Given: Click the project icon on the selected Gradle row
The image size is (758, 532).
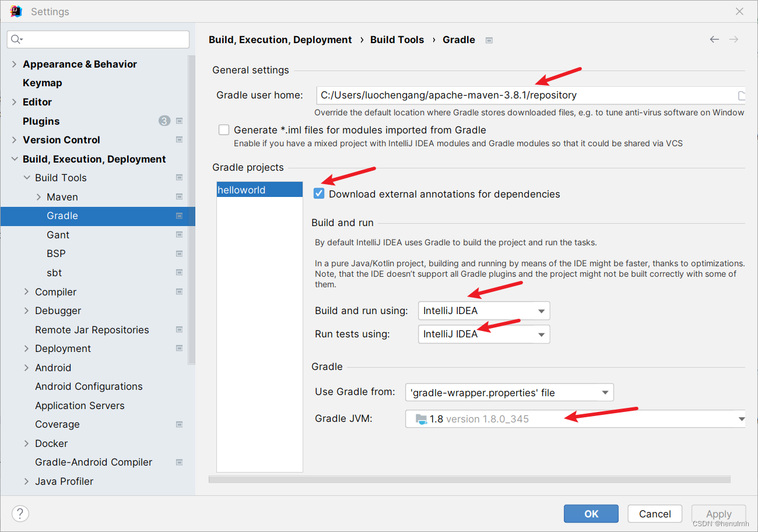Looking at the screenshot, I should (x=179, y=216).
